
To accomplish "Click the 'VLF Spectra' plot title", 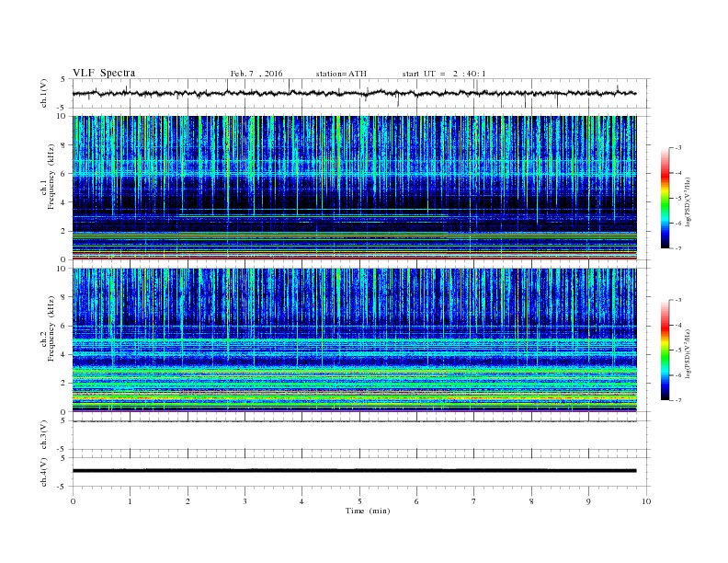I will 104,73.
